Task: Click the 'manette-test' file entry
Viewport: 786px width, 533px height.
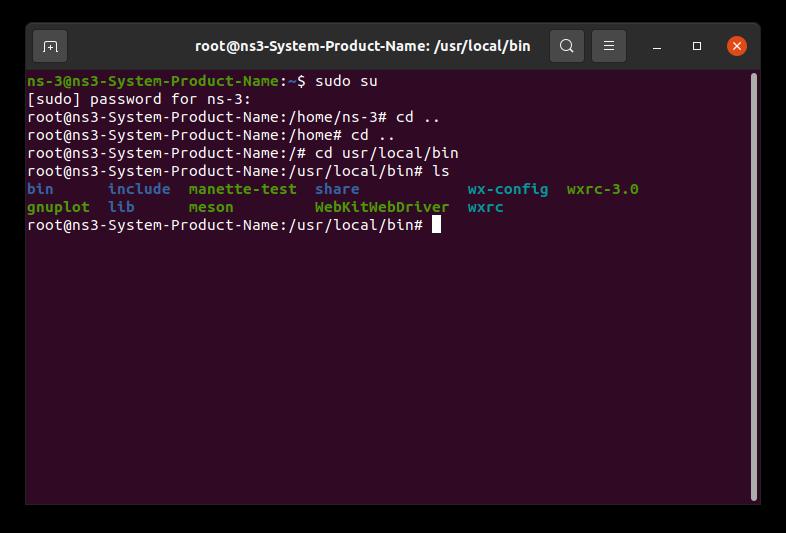Action: [x=243, y=190]
